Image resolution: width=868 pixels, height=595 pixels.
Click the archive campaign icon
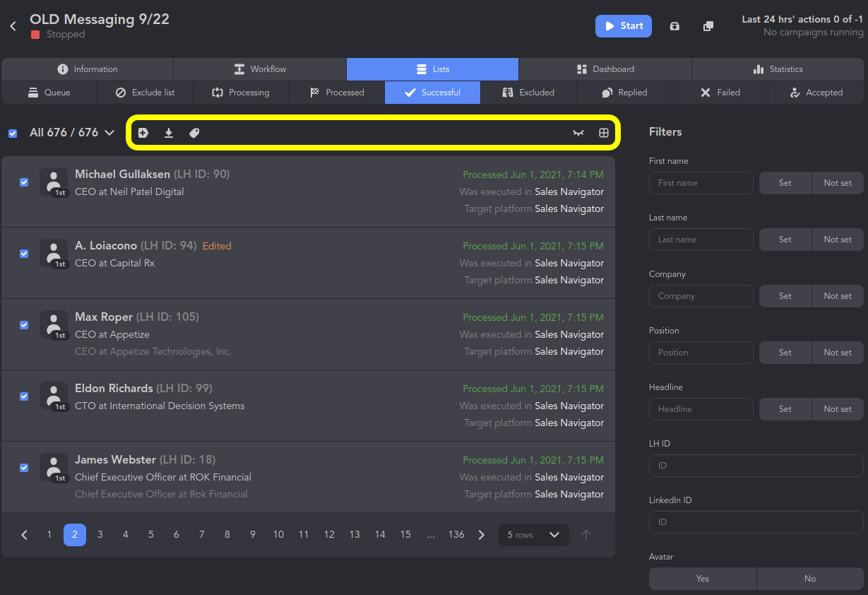(x=674, y=26)
